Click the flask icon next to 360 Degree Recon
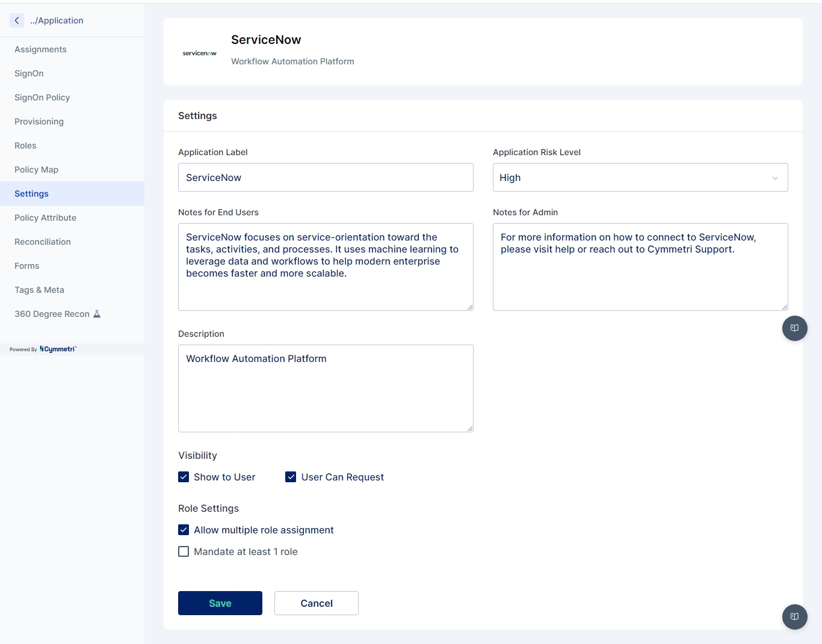The image size is (822, 644). click(97, 314)
